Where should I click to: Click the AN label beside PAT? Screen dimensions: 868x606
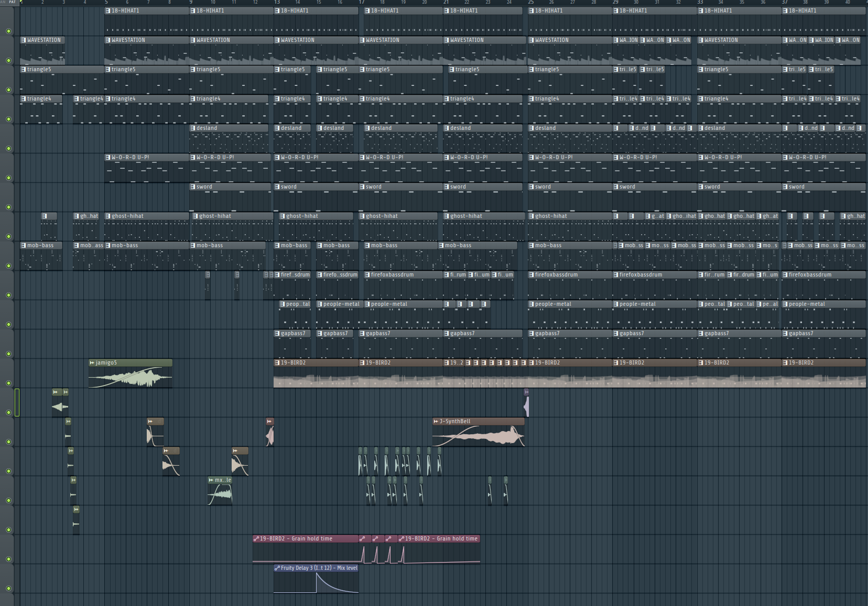pos(3,2)
